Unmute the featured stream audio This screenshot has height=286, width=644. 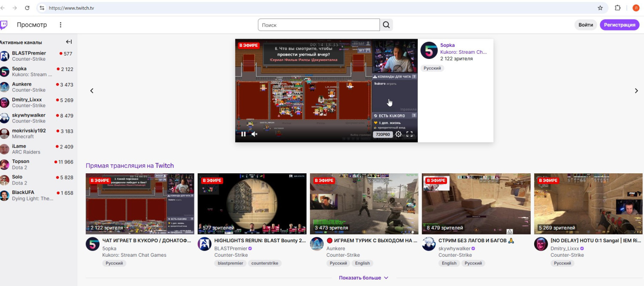point(255,134)
